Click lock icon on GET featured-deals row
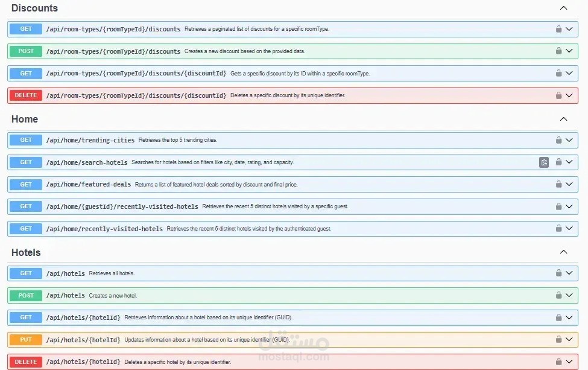Screen dimensions: 588x370 coord(558,184)
